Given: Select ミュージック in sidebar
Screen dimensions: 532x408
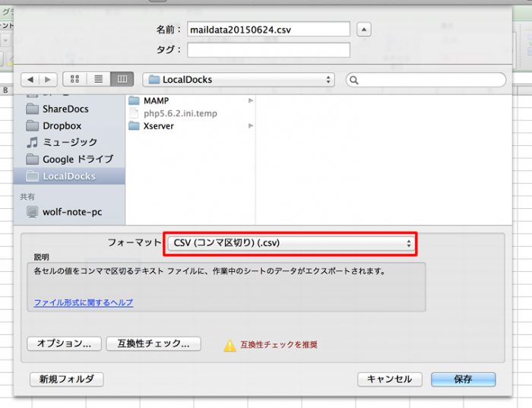Looking at the screenshot, I should (x=69, y=142).
